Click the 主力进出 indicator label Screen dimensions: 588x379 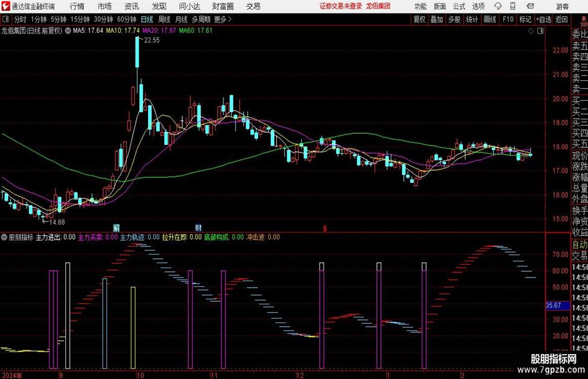pyautogui.click(x=55, y=237)
